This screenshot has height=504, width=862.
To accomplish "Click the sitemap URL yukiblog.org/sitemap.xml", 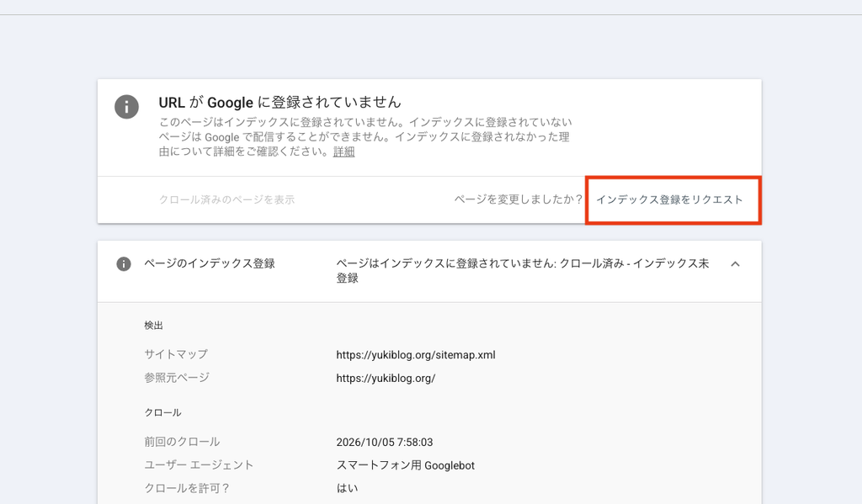I will 416,355.
